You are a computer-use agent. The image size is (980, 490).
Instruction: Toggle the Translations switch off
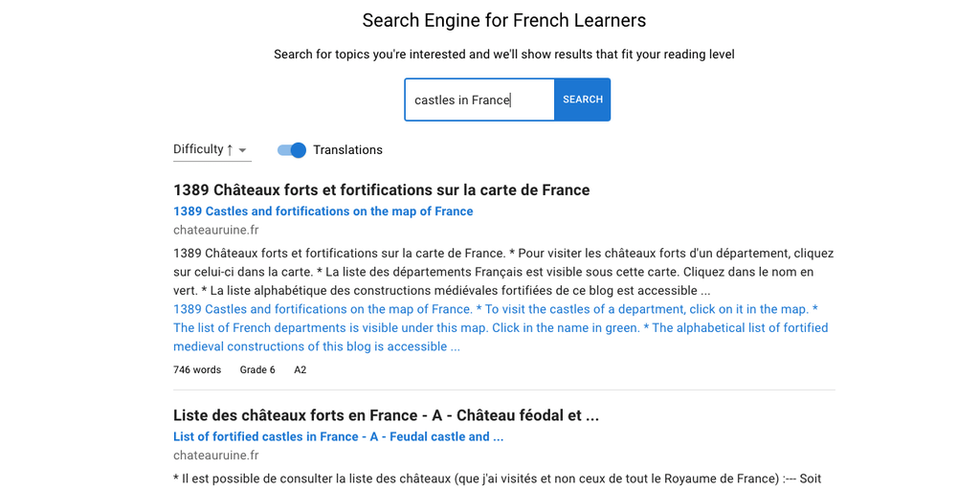point(292,150)
